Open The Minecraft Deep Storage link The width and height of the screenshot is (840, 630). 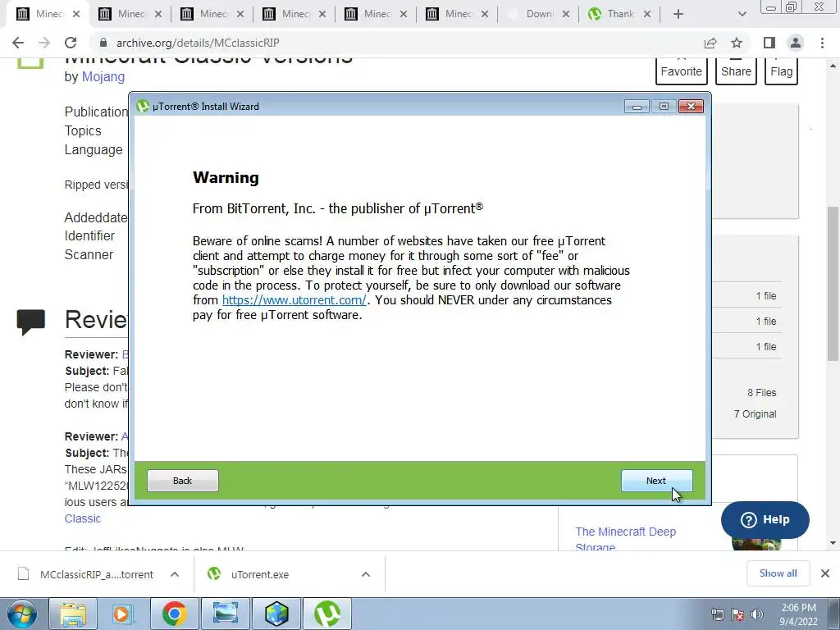[625, 539]
